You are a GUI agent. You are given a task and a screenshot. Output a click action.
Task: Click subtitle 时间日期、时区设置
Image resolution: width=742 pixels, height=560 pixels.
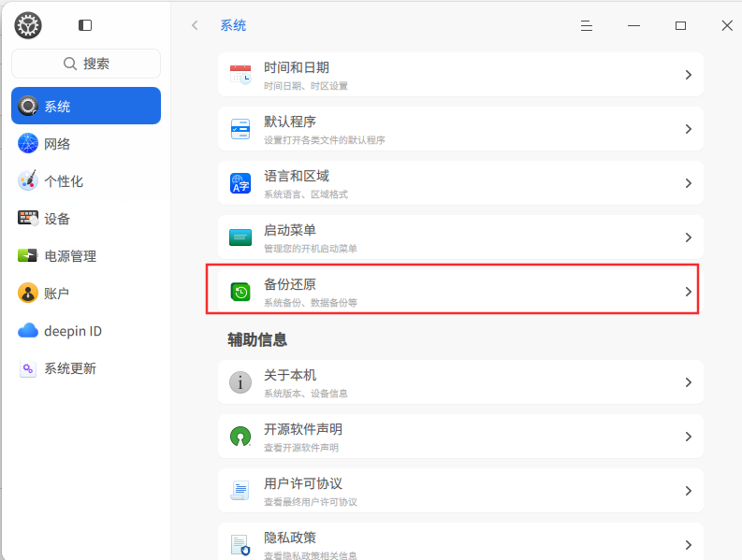click(306, 86)
